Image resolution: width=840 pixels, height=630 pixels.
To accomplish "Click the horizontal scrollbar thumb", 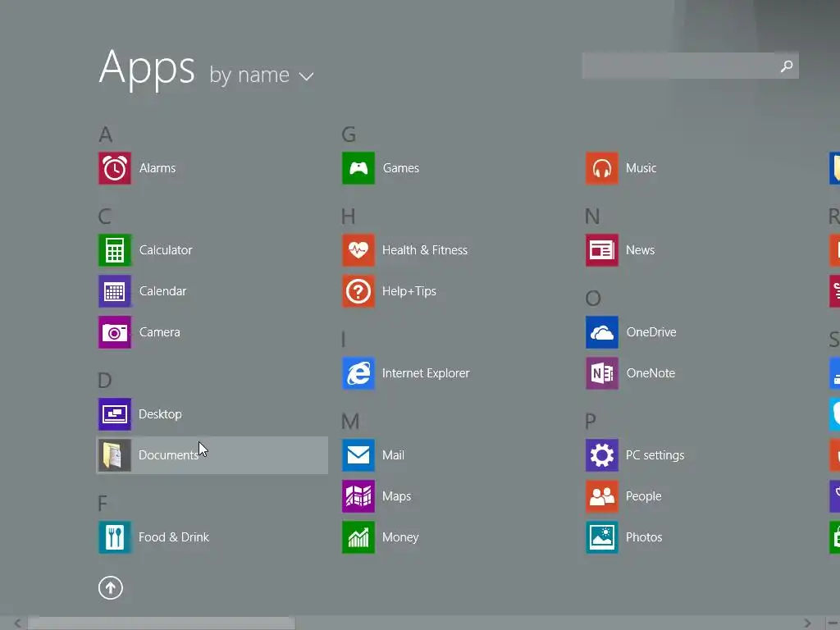I will coord(161,623).
